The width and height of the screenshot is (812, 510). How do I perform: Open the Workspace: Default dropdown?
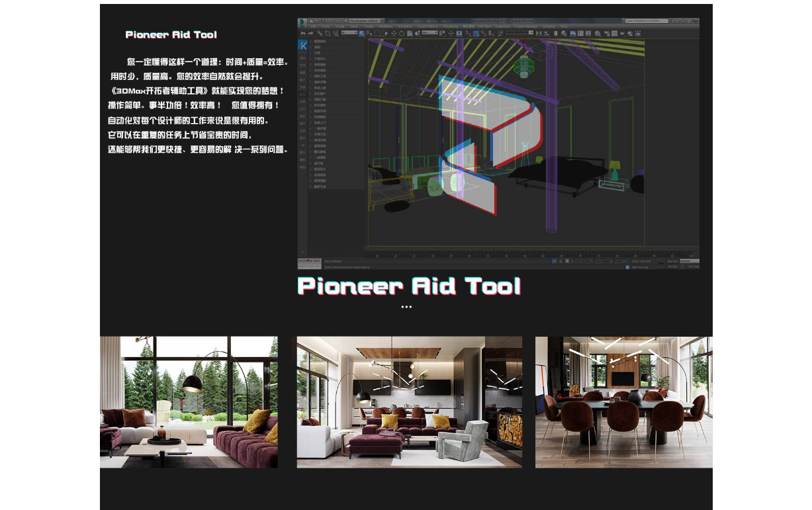[367, 21]
